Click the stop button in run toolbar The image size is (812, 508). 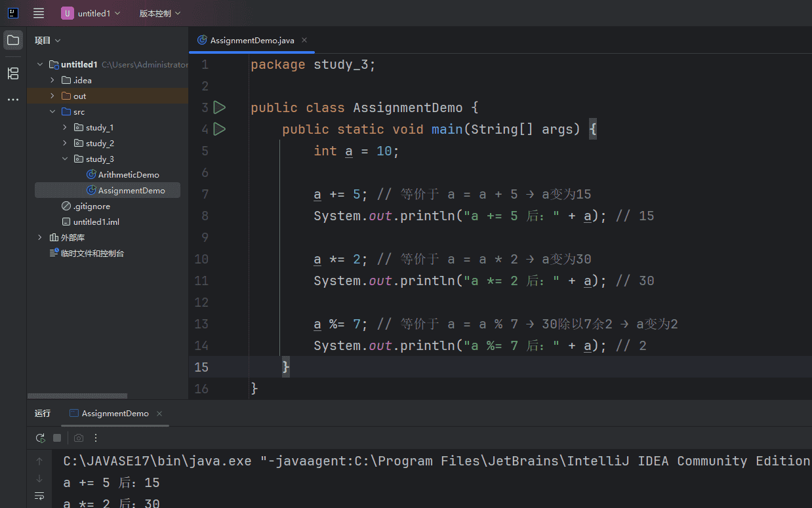pyautogui.click(x=57, y=438)
